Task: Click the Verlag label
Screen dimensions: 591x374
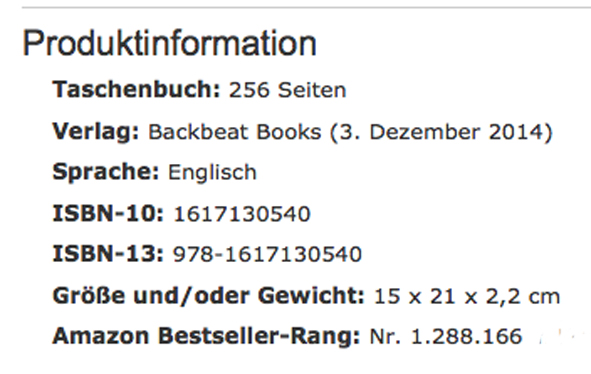Action: [x=96, y=132]
